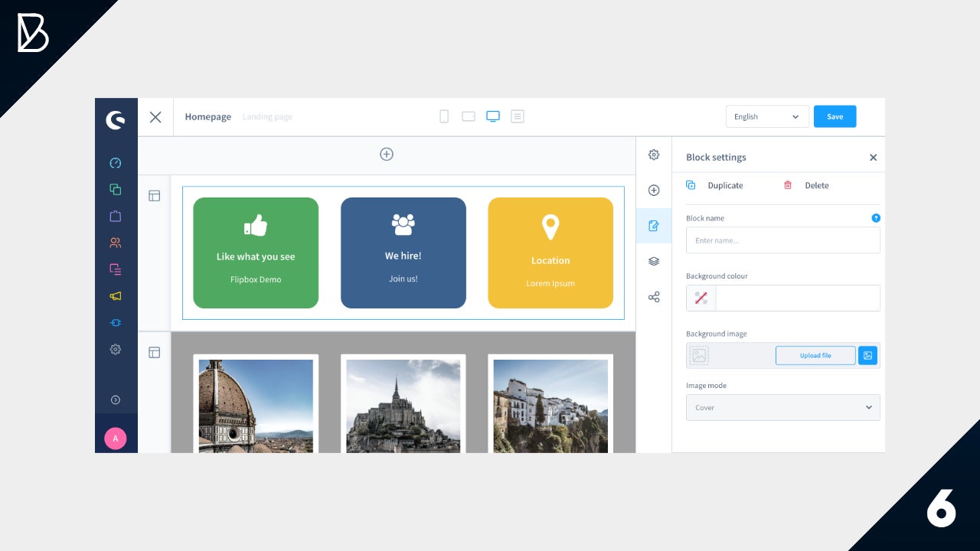This screenshot has height=551, width=980.
Task: Expand the Image mode Cover dropdown
Action: [782, 408]
